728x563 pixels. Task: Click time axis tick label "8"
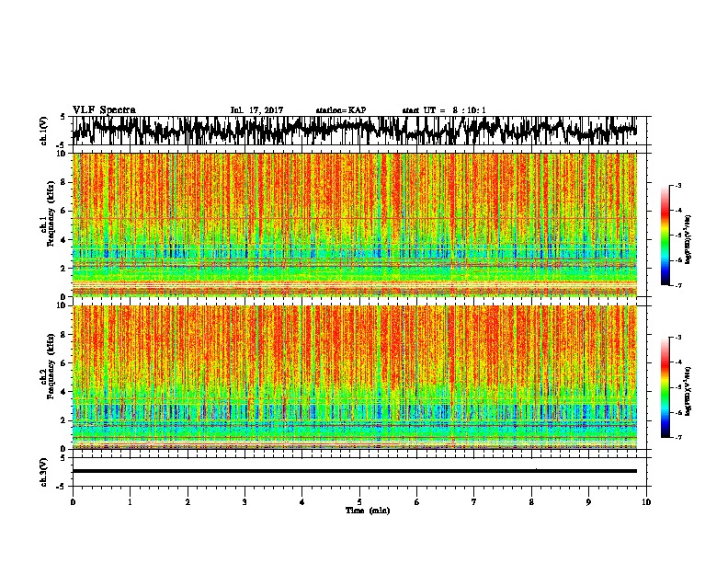pyautogui.click(x=531, y=502)
